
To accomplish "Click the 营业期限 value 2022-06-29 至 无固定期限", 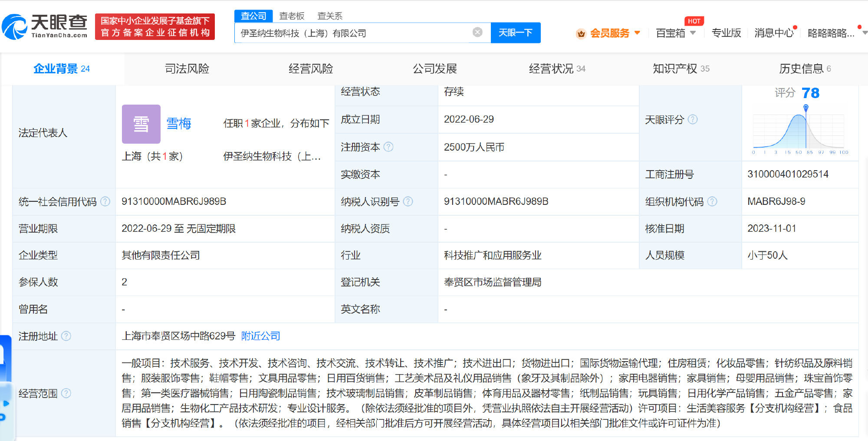I will click(x=178, y=228).
